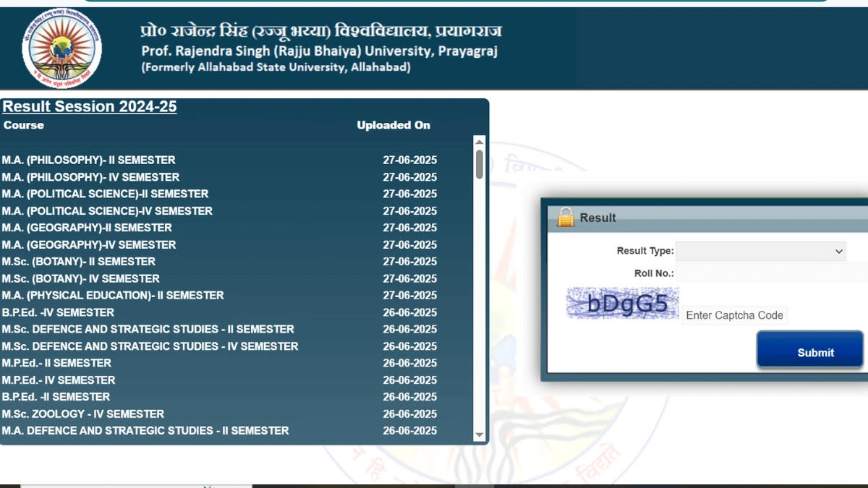Grab the course list scrollbar thumb

click(479, 164)
